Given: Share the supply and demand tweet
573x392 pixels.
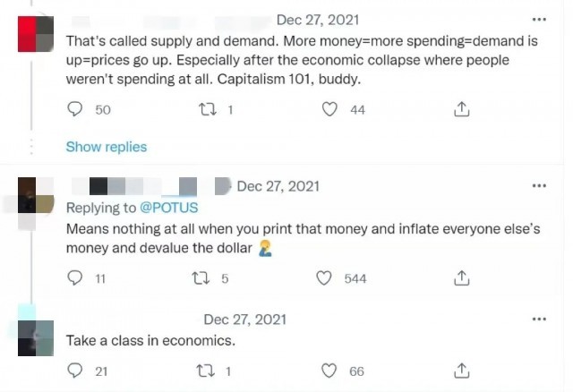Looking at the screenshot, I should [x=462, y=110].
